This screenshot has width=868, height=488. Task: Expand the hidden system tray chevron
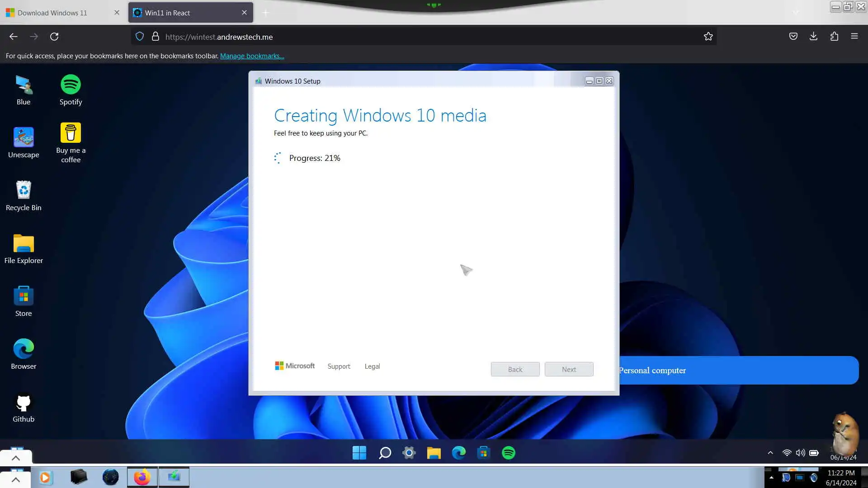[x=770, y=453]
